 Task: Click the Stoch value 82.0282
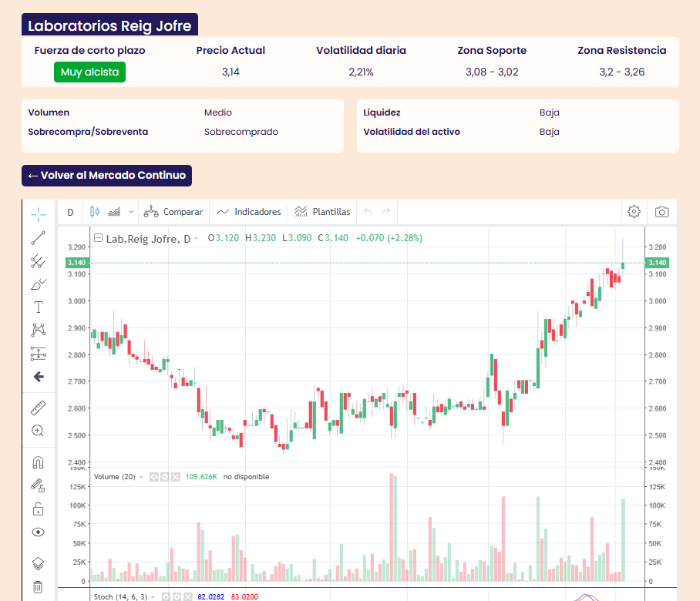pos(210,597)
